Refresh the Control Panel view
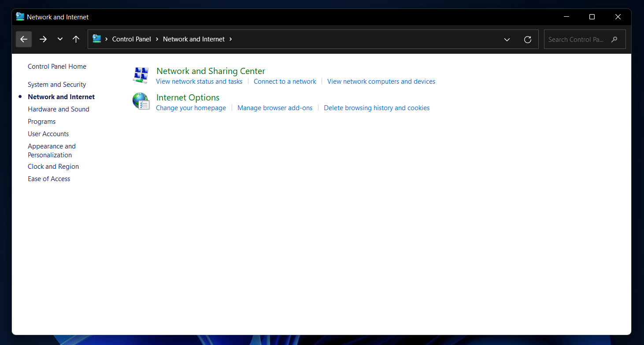 [527, 40]
